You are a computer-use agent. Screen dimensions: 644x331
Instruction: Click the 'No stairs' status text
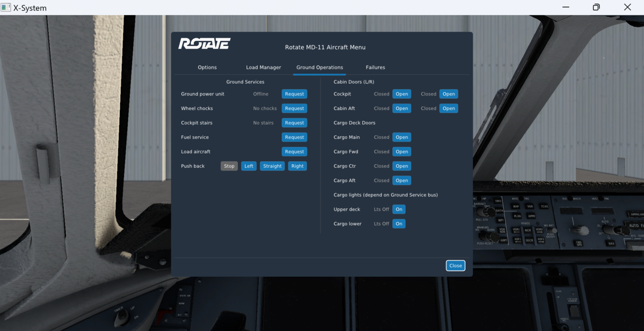264,123
